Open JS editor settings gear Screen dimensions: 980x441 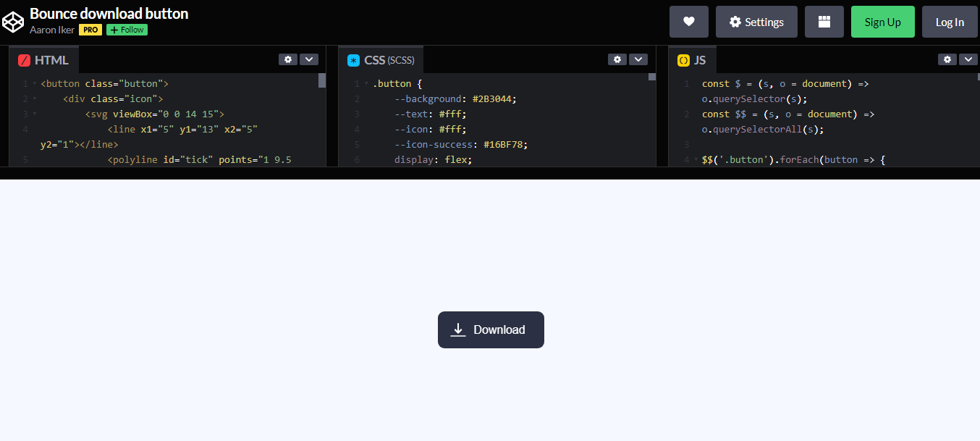point(947,59)
